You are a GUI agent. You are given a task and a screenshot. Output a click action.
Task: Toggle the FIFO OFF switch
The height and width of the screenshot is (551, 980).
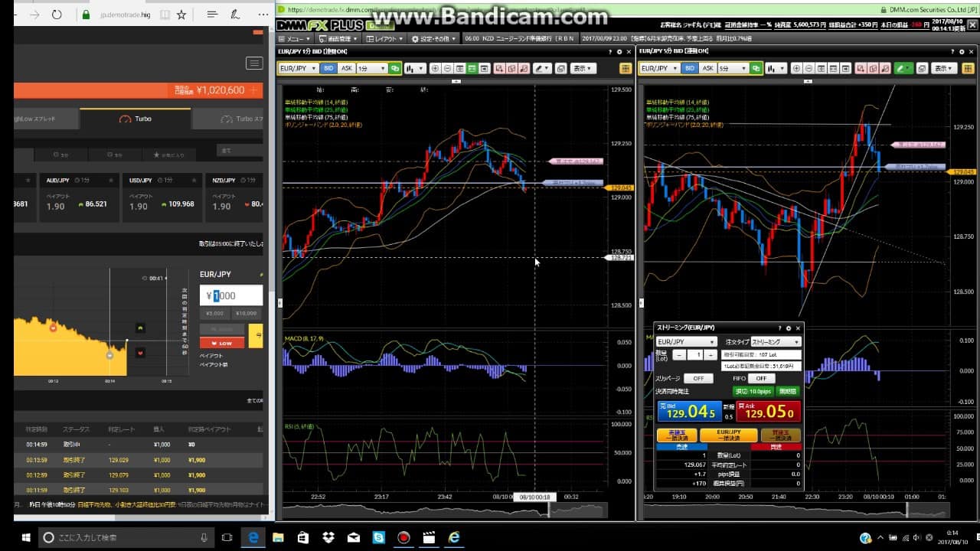pos(760,378)
